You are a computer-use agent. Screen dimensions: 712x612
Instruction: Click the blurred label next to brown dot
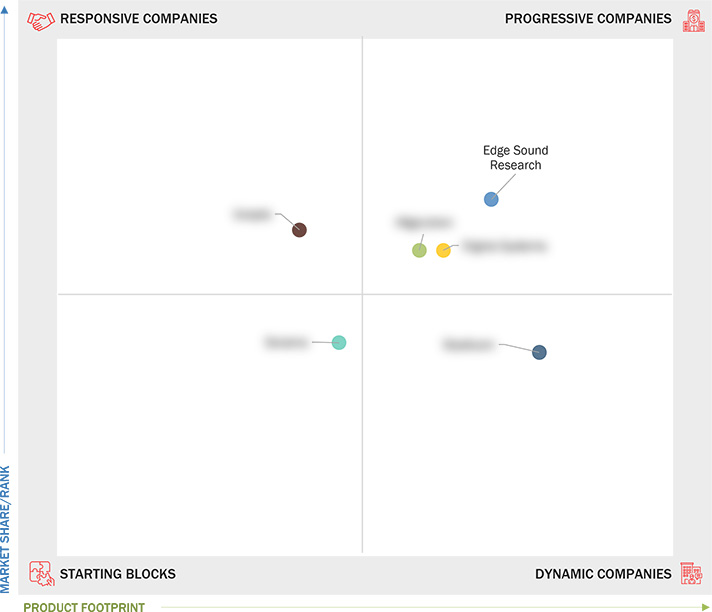(x=253, y=214)
